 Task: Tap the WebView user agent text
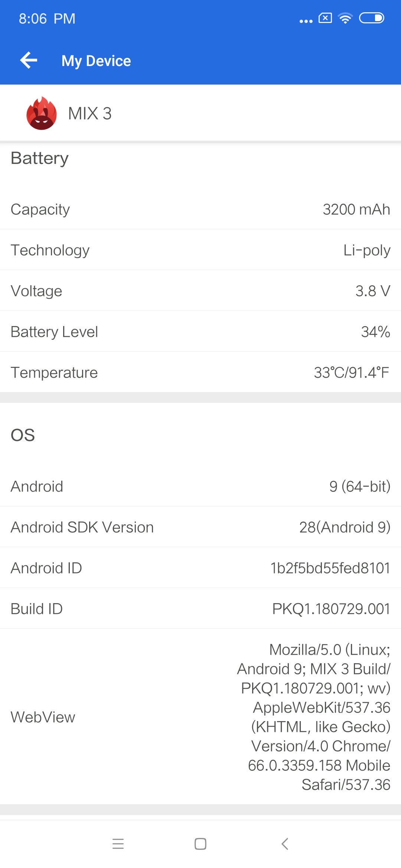pyautogui.click(x=314, y=717)
